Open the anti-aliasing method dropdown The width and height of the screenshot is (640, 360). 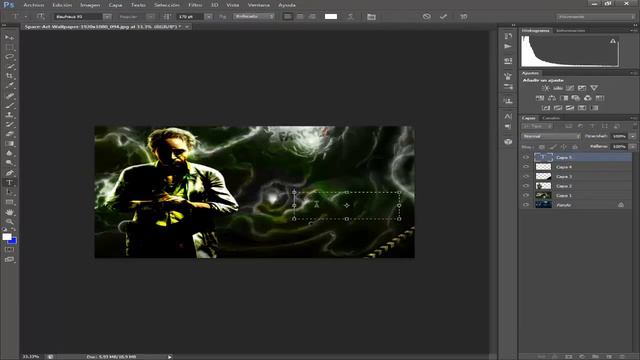pyautogui.click(x=253, y=17)
